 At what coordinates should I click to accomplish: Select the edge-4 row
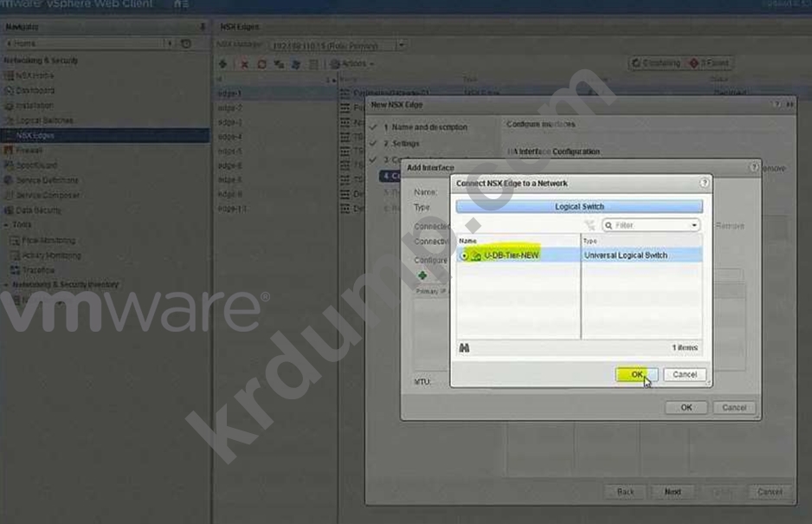[276, 137]
